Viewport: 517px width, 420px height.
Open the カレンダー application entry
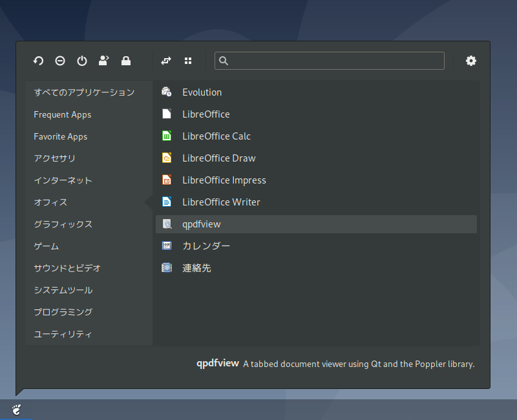tap(316, 246)
